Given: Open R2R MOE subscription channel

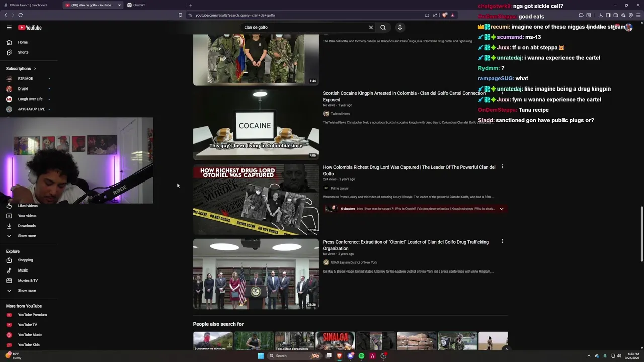Looking at the screenshot, I should pos(25,79).
